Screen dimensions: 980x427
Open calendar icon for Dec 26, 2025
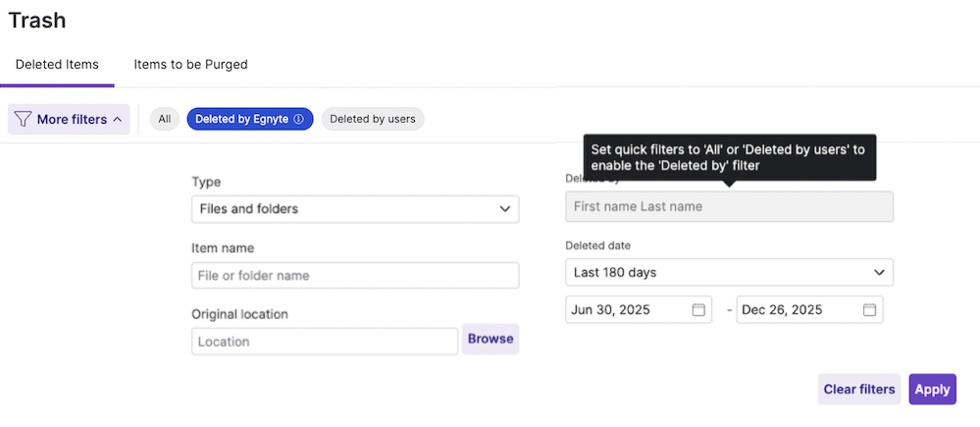pyautogui.click(x=869, y=310)
